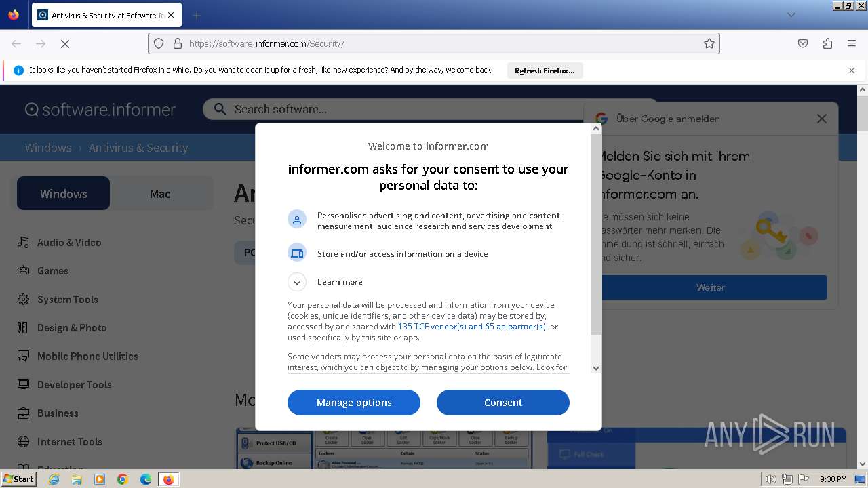The image size is (868, 488).
Task: Open the Antivirus & Security breadcrumb
Action: coord(138,148)
